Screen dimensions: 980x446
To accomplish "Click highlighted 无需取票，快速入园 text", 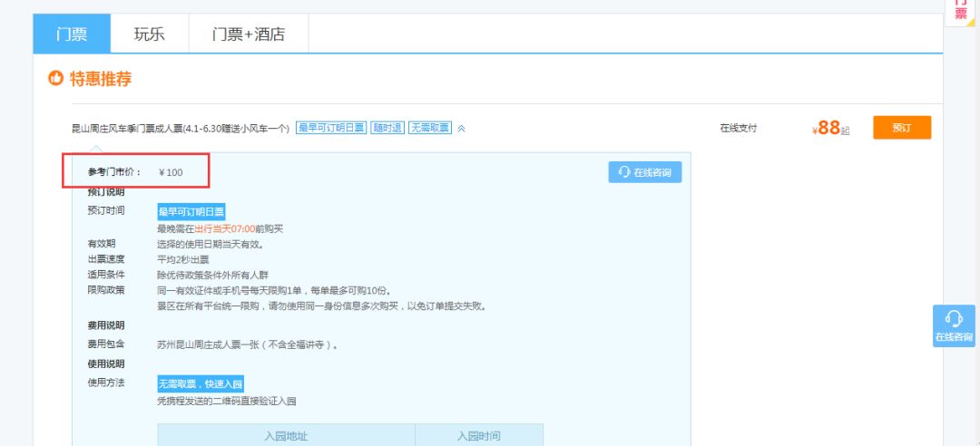I will coord(201,383).
